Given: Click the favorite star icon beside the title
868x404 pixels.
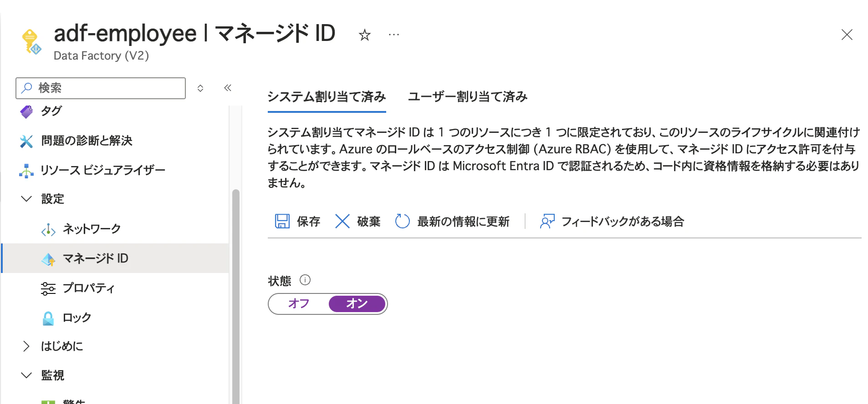Looking at the screenshot, I should pos(364,35).
